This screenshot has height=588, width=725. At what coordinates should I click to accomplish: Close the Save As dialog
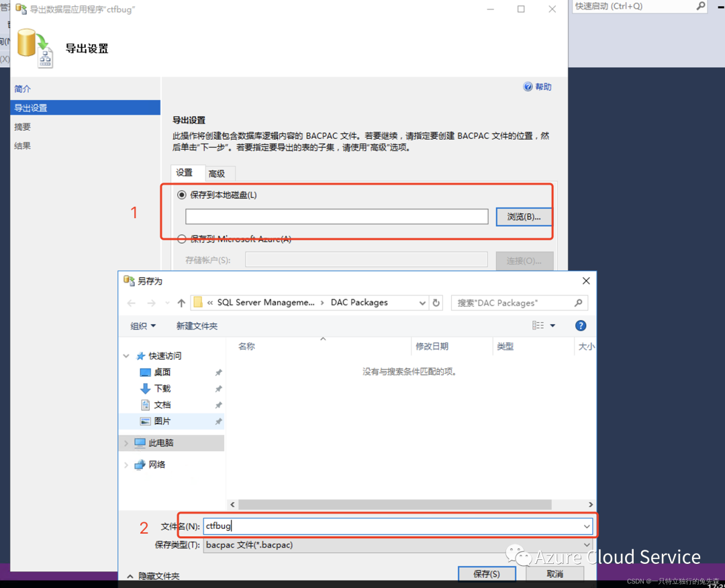tap(586, 281)
